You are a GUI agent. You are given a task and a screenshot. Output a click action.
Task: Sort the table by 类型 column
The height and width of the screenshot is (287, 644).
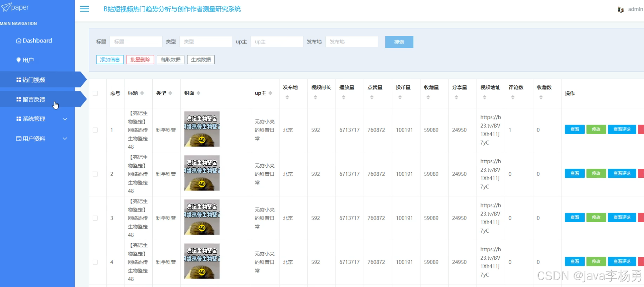pyautogui.click(x=170, y=93)
